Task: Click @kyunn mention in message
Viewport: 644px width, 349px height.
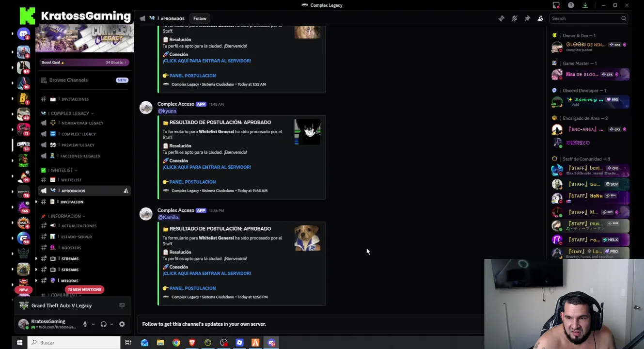Action: pyautogui.click(x=167, y=111)
